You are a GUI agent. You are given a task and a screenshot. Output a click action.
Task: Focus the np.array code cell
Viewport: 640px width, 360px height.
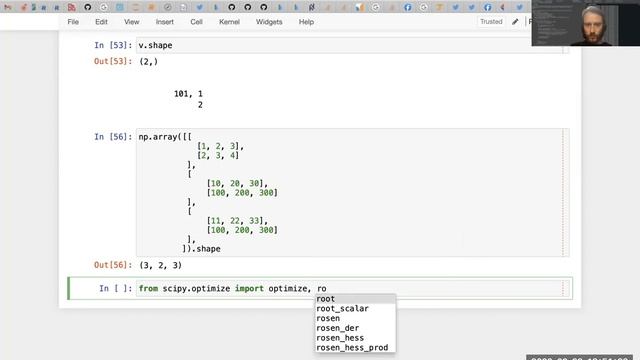(x=353, y=193)
